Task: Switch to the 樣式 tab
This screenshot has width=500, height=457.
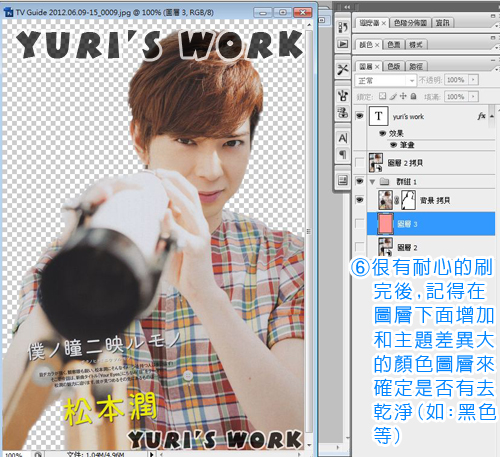Action: [x=416, y=45]
